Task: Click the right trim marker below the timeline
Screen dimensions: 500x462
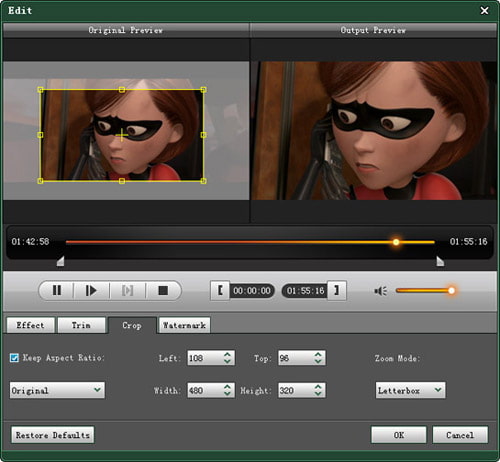Action: point(440,261)
